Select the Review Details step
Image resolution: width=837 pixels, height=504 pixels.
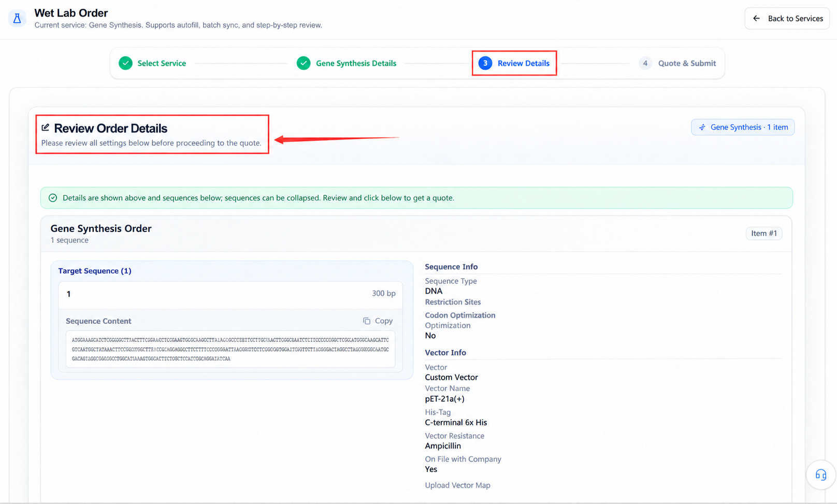pos(514,63)
